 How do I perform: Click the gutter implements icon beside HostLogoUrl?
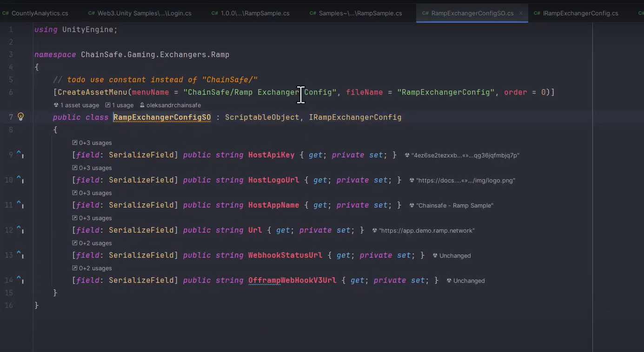point(20,179)
